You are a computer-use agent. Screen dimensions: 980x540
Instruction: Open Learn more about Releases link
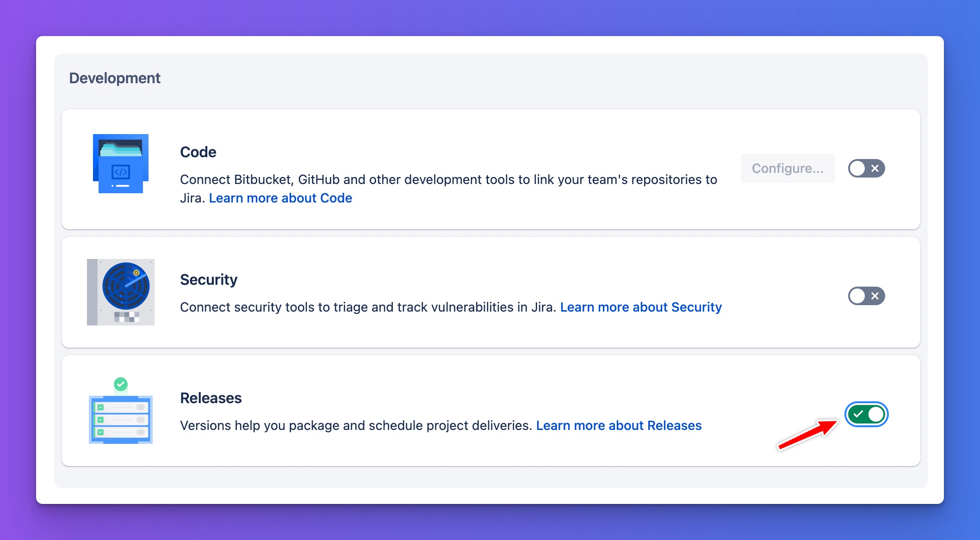619,425
